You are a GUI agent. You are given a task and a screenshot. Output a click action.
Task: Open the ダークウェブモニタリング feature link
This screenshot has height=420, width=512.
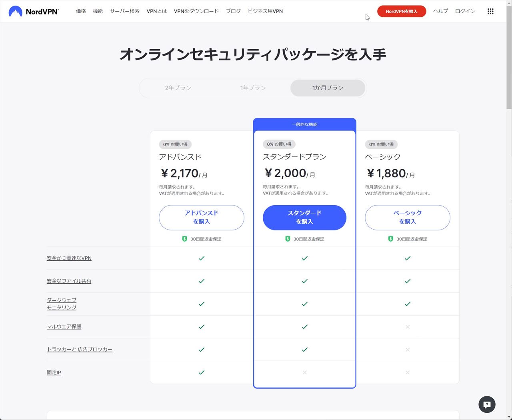pyautogui.click(x=62, y=304)
